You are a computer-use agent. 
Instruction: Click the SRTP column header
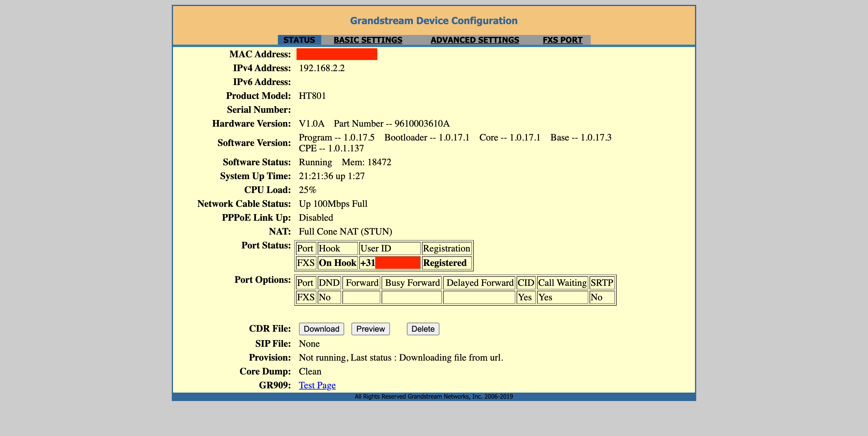pyautogui.click(x=602, y=283)
